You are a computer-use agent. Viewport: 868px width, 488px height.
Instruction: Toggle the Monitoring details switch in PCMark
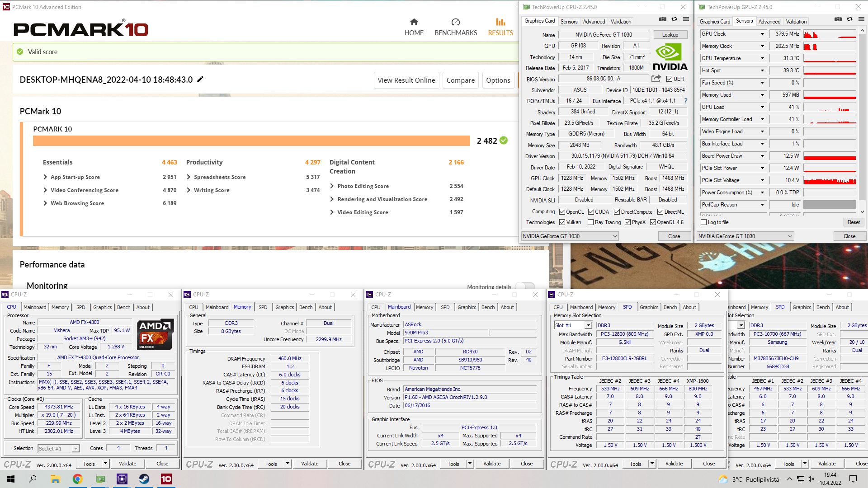(x=524, y=286)
